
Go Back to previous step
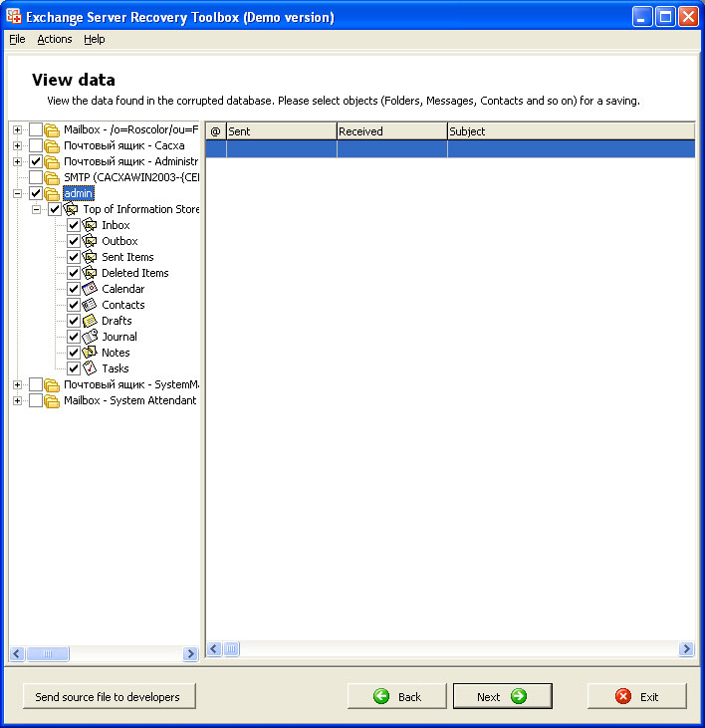(397, 696)
